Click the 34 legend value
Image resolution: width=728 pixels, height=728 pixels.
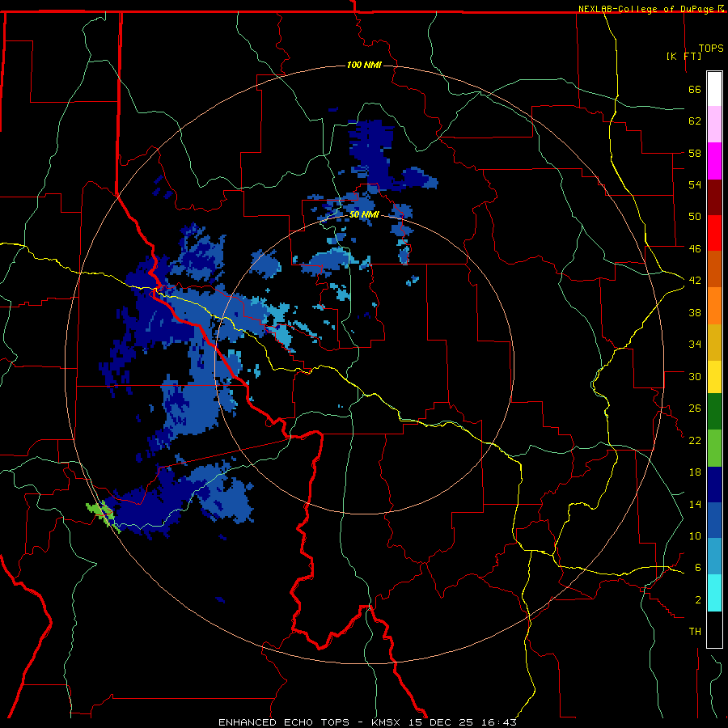coord(695,345)
